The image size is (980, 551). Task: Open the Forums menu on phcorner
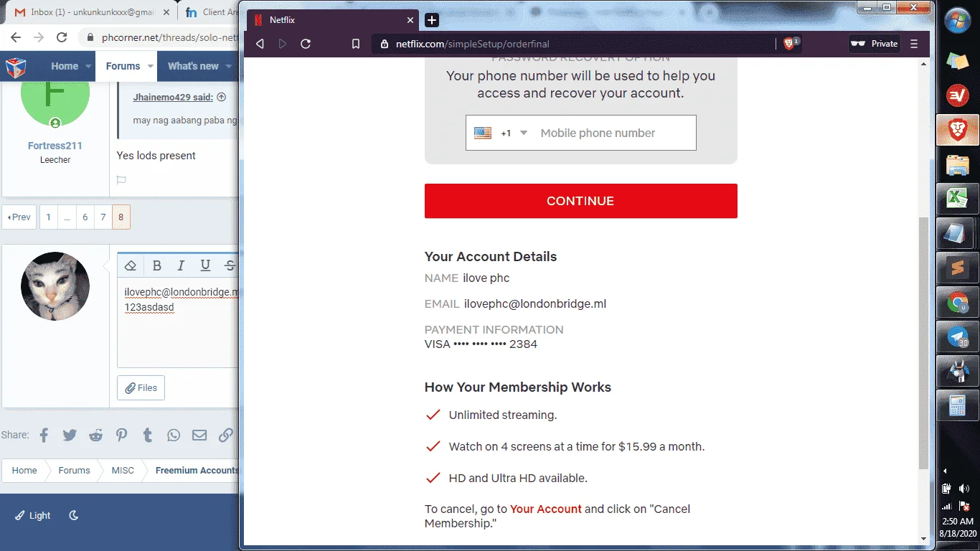(123, 66)
